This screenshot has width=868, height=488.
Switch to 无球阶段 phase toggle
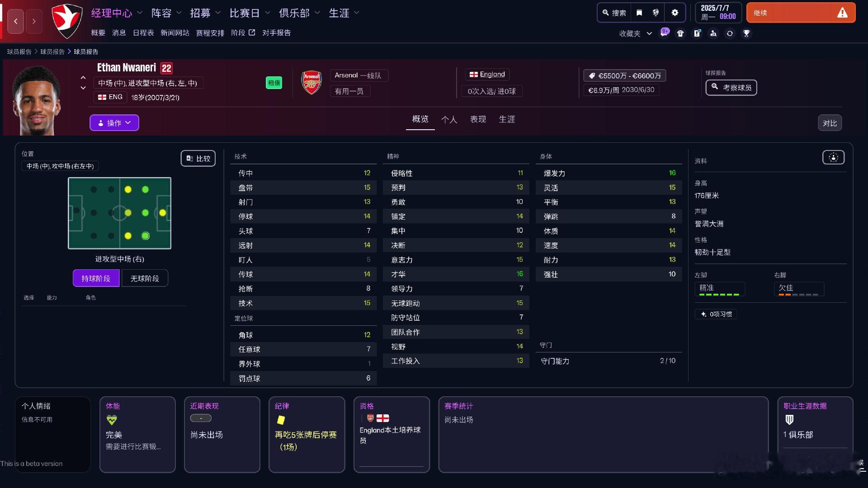(x=145, y=278)
